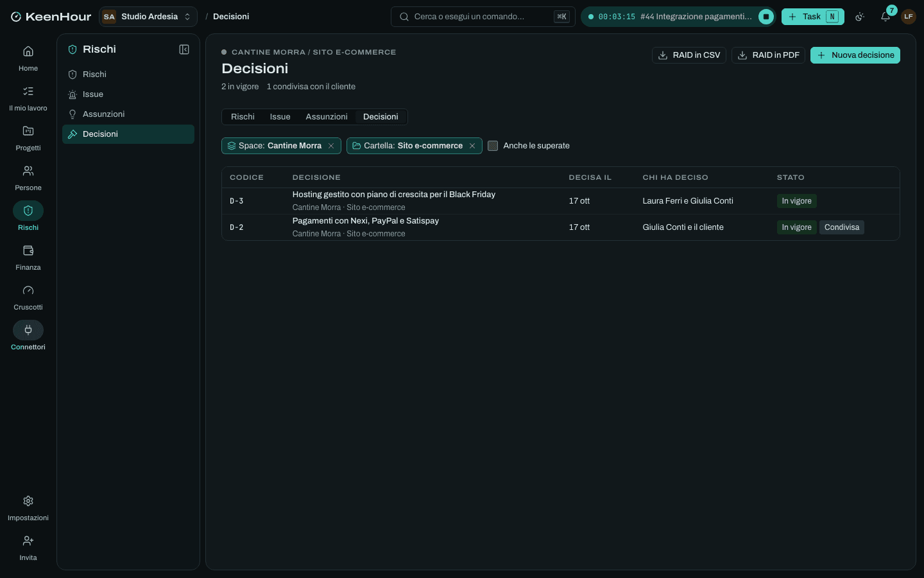Viewport: 924px width, 578px height.
Task: Click the new Task button
Action: point(813,17)
